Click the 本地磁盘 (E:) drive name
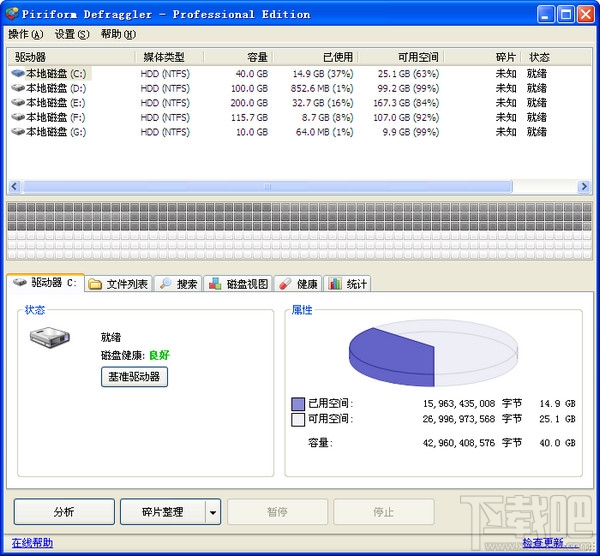 pos(56,103)
